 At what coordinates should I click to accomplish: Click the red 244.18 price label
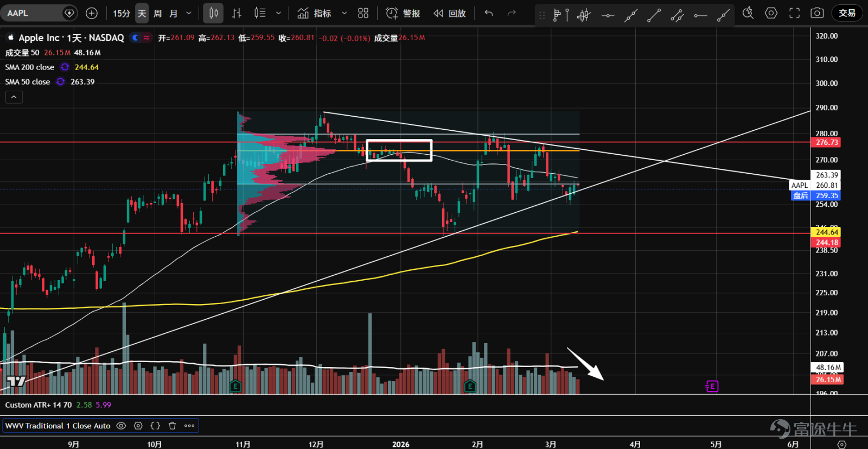point(827,243)
